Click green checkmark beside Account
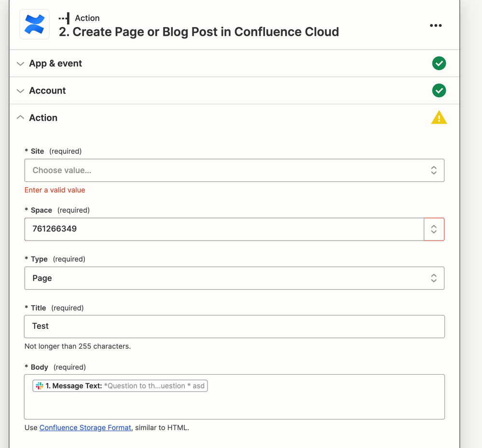 point(439,91)
